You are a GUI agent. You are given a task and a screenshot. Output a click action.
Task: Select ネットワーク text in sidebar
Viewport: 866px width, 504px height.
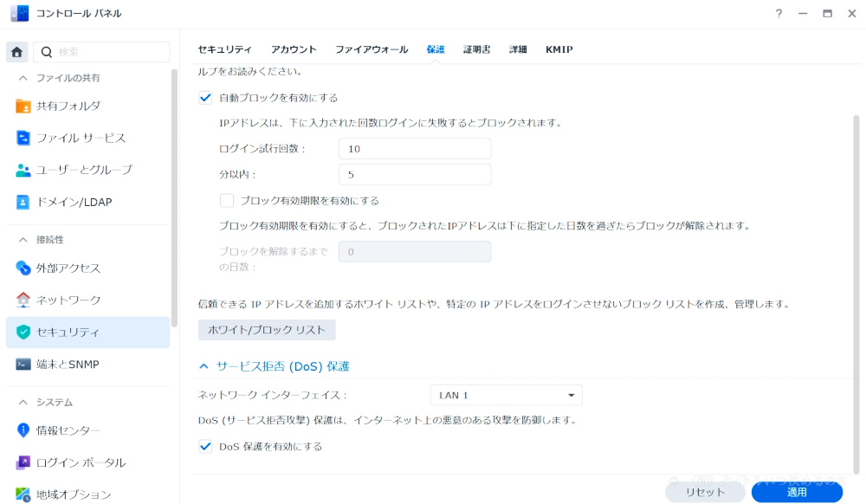[68, 300]
